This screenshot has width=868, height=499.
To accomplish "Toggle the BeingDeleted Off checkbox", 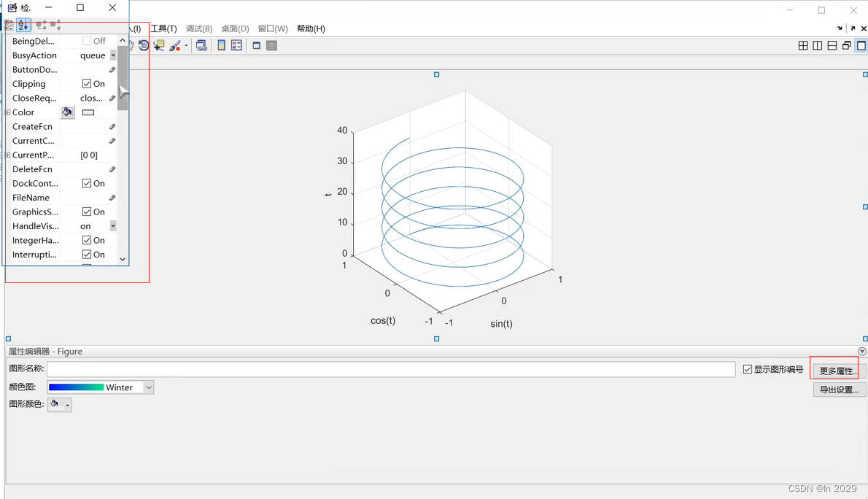I will (x=86, y=41).
